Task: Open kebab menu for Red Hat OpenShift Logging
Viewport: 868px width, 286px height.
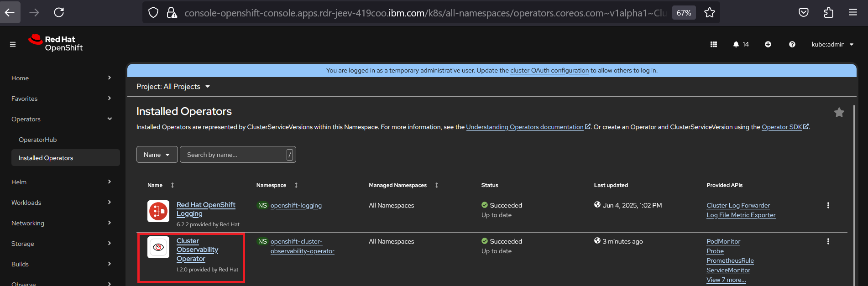Action: [828, 205]
